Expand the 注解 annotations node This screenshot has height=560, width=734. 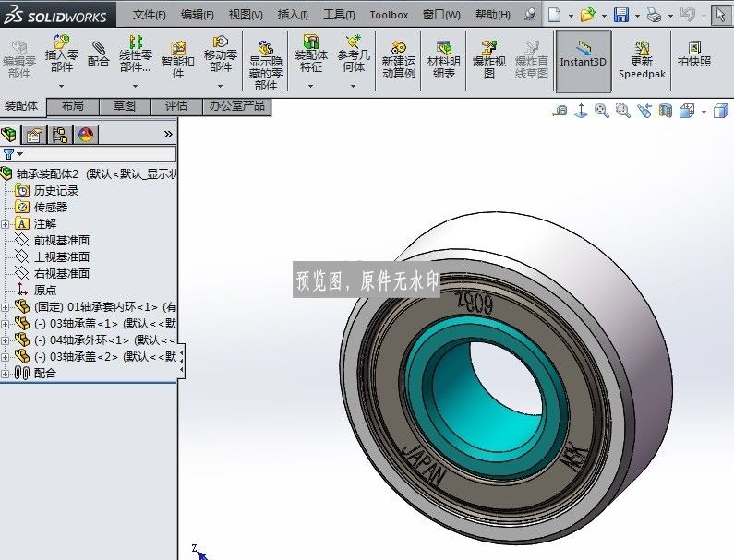(x=5, y=224)
